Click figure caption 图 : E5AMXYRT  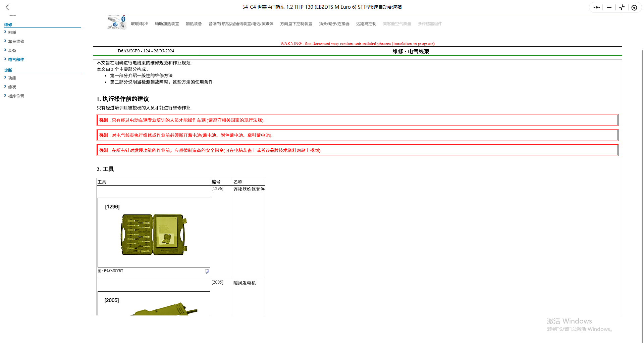pyautogui.click(x=110, y=271)
